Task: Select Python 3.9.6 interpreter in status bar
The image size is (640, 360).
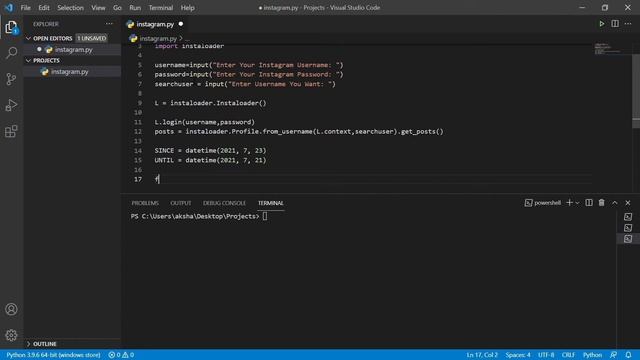Action: (x=53, y=355)
